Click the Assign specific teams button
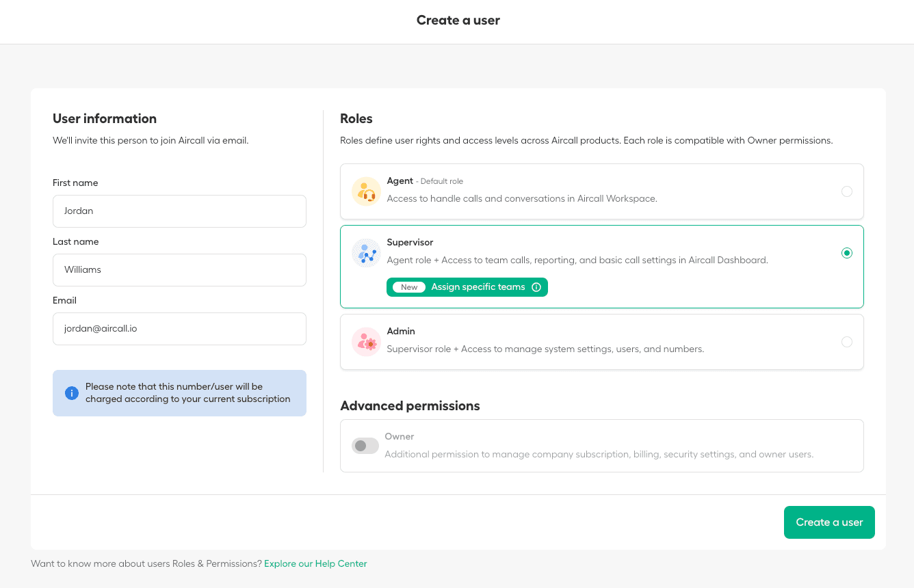914x588 pixels. coord(467,287)
